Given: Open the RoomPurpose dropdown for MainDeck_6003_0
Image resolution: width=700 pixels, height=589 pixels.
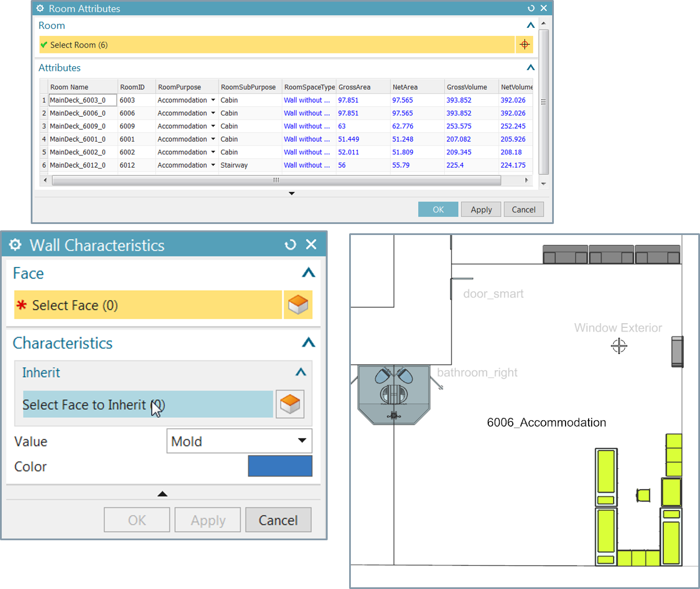Looking at the screenshot, I should click(x=212, y=100).
